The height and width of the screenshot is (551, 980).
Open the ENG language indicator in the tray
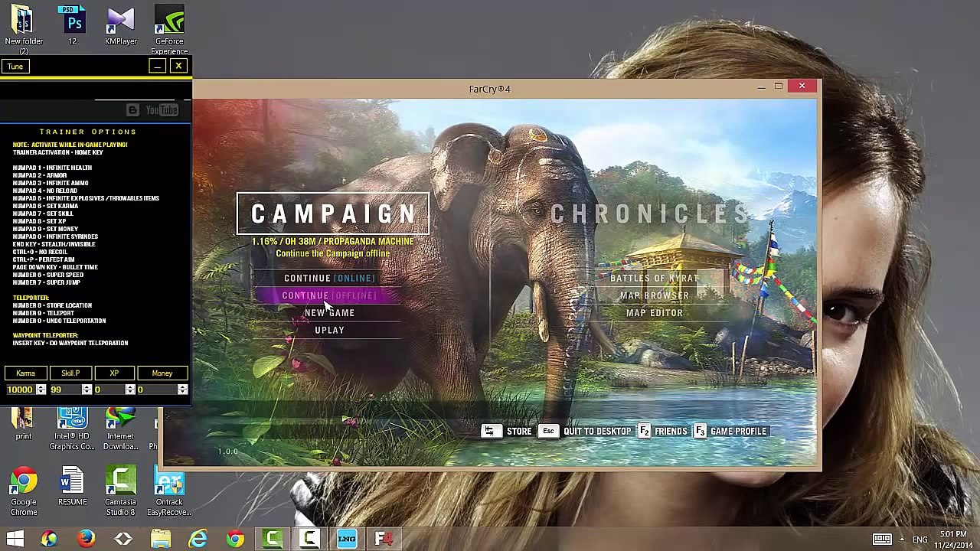(x=920, y=540)
